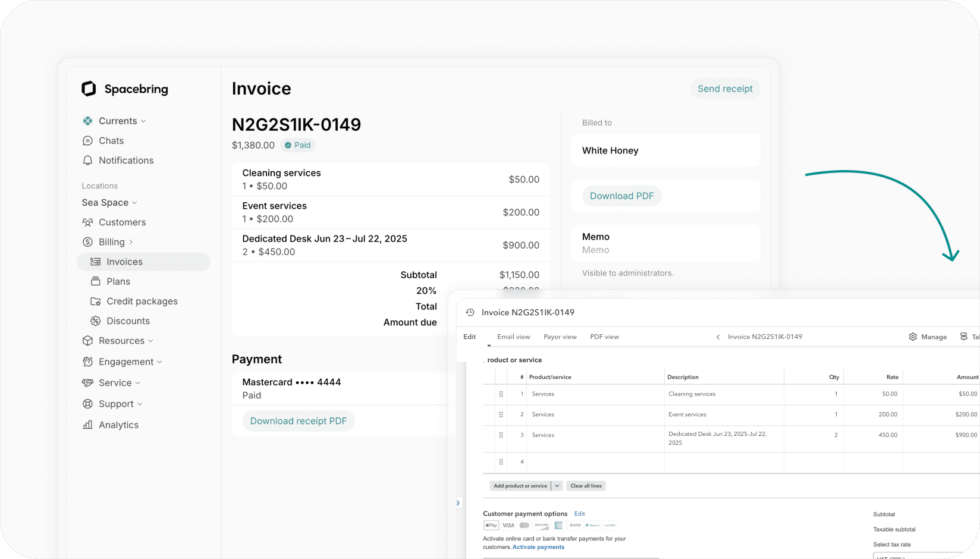Select Plans under Billing

pos(118,281)
